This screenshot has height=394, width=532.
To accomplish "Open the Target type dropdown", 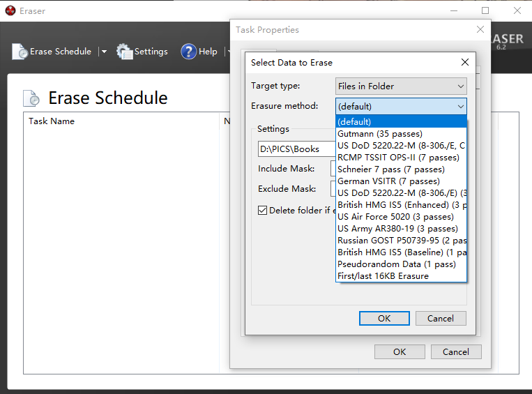I will (401, 86).
